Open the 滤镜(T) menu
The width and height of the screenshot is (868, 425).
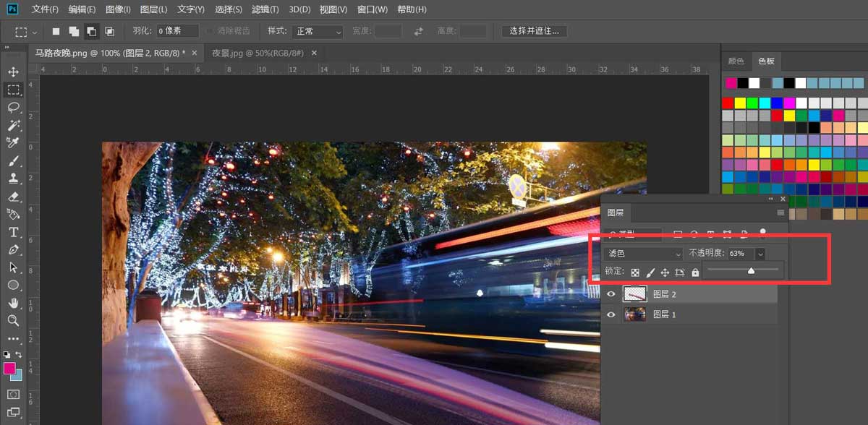[x=265, y=9]
